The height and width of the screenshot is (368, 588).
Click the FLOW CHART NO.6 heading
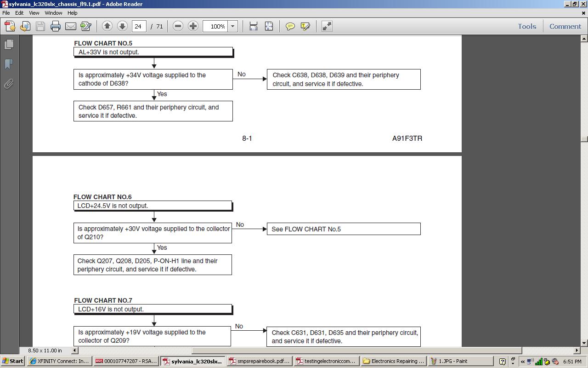pyautogui.click(x=102, y=197)
